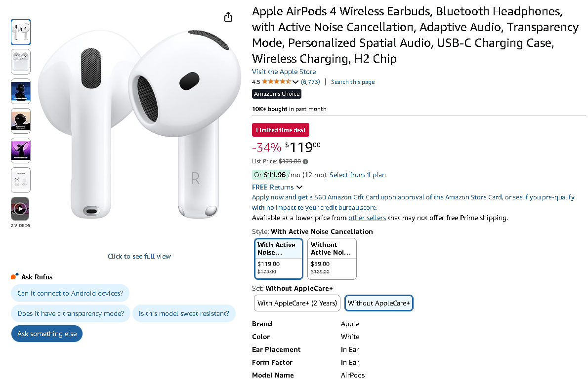The image size is (588, 380).
Task: Expand the FREE Returns dropdown
Action: click(299, 188)
